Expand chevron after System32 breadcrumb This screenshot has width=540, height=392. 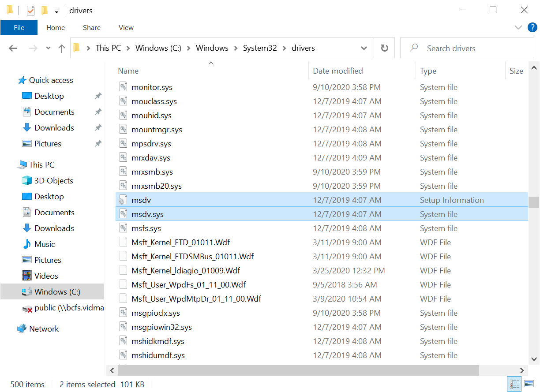[x=284, y=48]
